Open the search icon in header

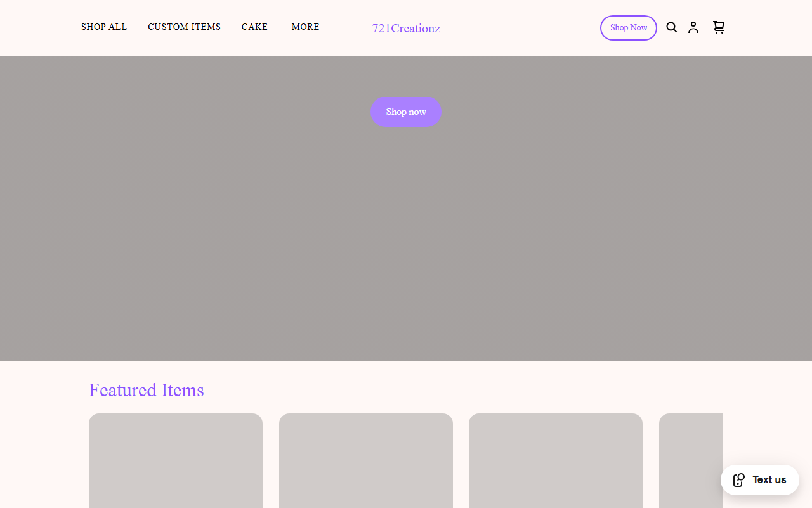click(x=671, y=27)
